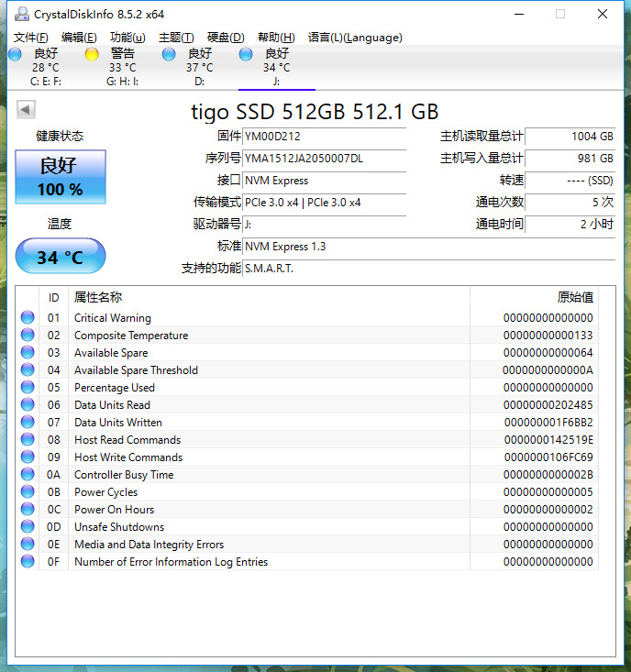Click the 34 °C temperature button
631x672 pixels.
click(x=61, y=258)
